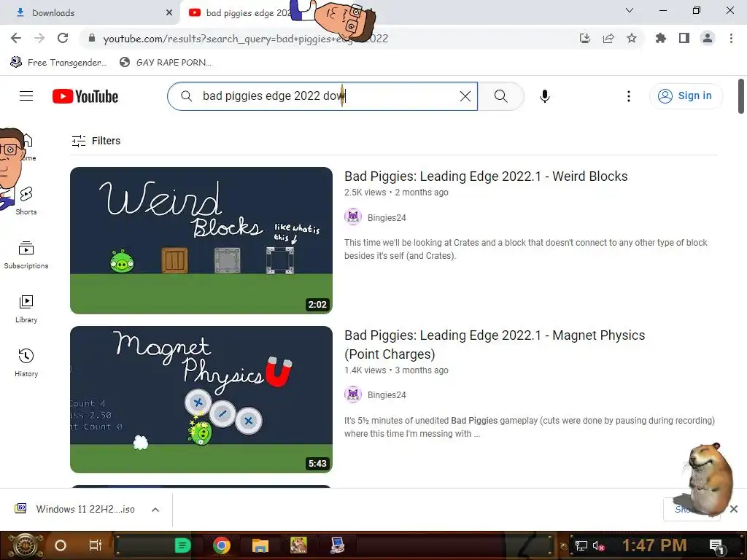
Task: Bookmark this page with star icon
Action: (632, 38)
